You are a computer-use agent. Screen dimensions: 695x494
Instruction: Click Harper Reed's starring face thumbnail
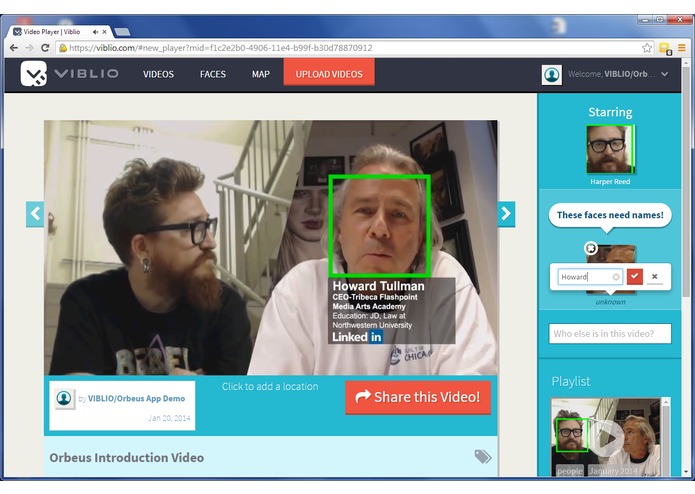point(610,149)
